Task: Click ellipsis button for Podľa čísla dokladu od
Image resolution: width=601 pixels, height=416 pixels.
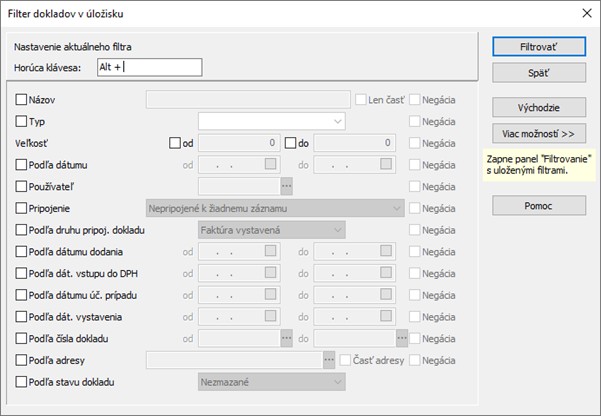Action: click(x=286, y=339)
